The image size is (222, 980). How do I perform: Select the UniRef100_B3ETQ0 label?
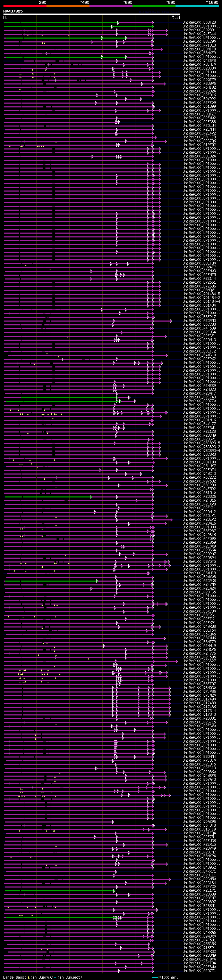[199, 263]
